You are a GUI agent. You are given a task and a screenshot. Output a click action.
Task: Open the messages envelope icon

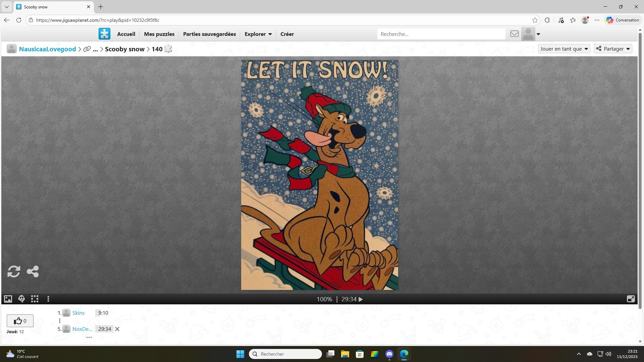click(x=514, y=34)
